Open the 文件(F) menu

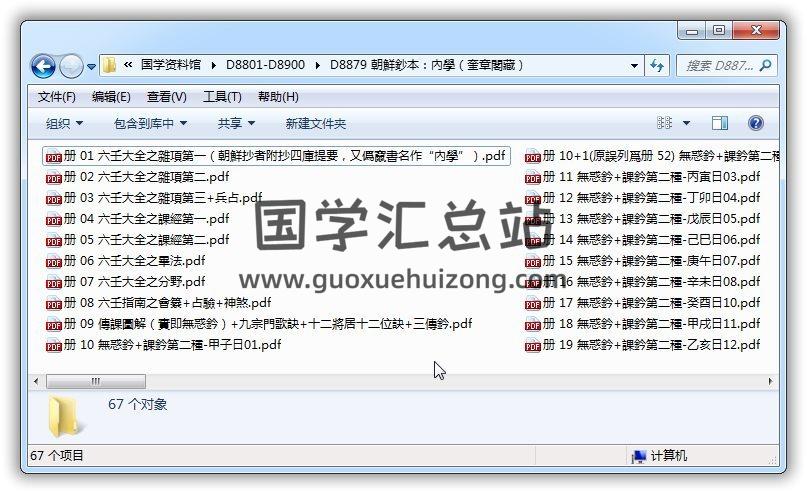pos(57,97)
